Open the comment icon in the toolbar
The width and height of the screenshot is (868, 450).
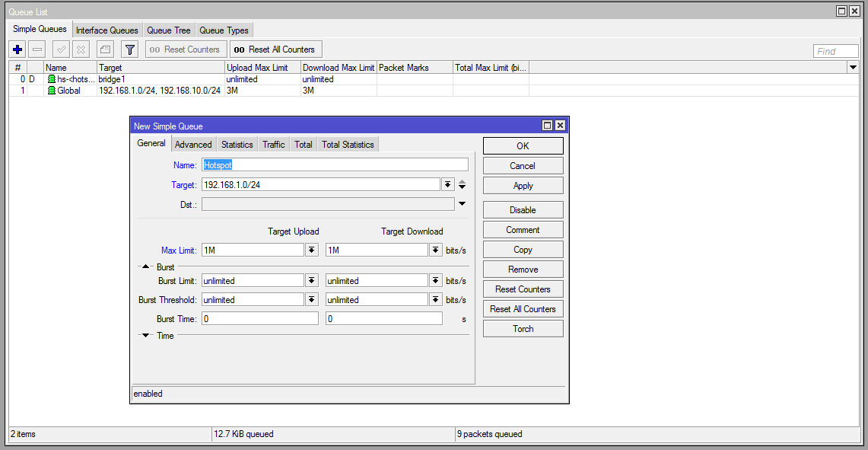click(x=103, y=49)
